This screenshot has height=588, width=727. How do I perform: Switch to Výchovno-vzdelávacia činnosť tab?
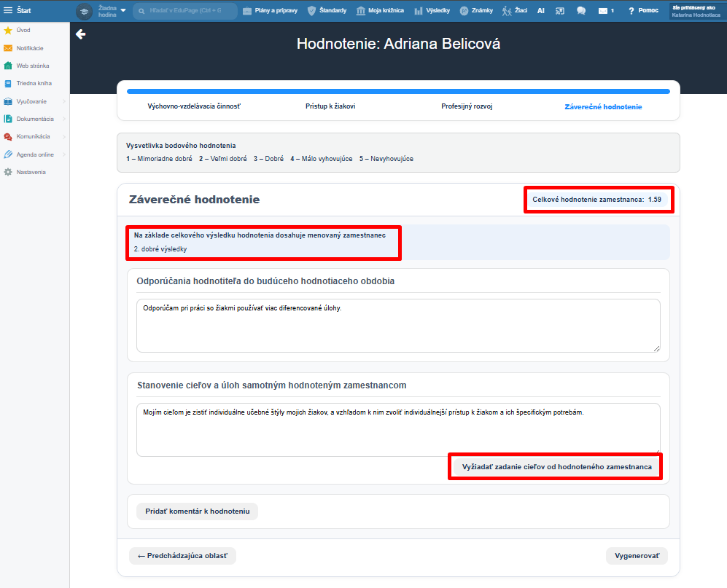194,106
